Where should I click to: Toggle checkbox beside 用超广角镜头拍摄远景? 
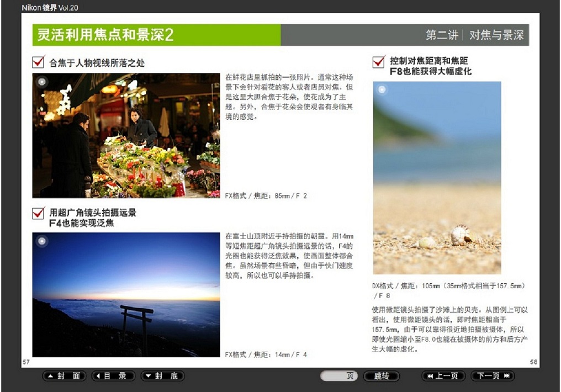pos(39,213)
